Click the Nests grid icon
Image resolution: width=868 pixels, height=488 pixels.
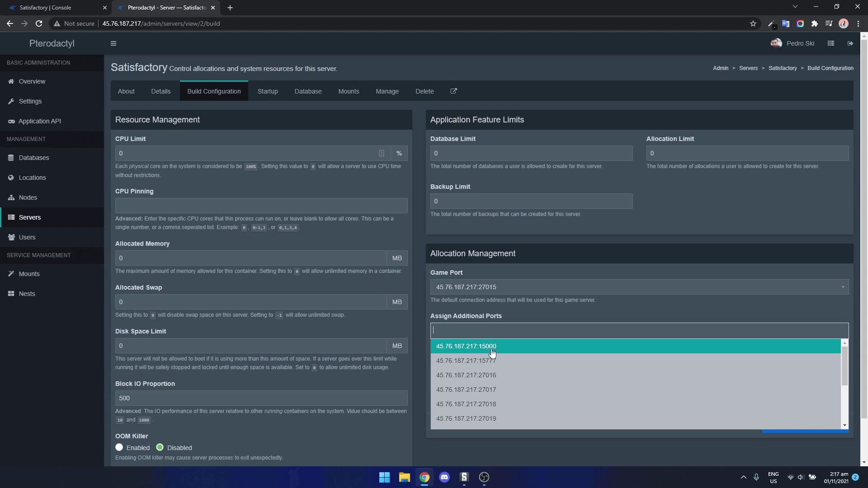click(11, 294)
